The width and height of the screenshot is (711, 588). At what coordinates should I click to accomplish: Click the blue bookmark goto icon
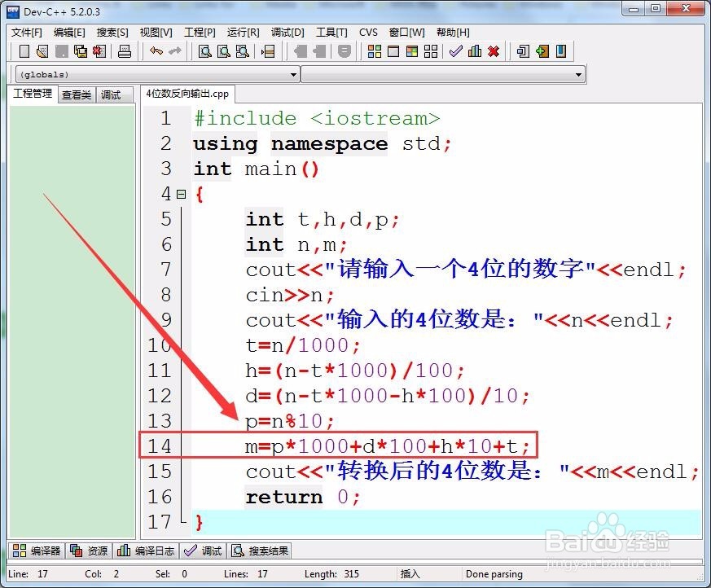(x=561, y=51)
